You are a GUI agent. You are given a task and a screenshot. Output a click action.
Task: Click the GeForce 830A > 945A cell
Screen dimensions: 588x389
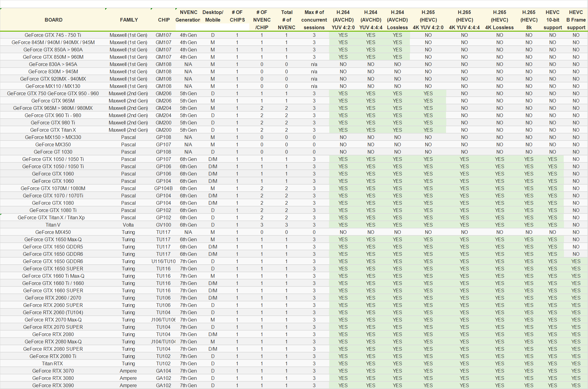click(x=53, y=64)
